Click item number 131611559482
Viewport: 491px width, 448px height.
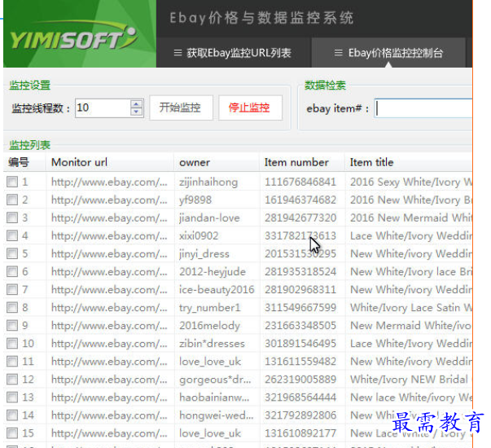pos(300,362)
